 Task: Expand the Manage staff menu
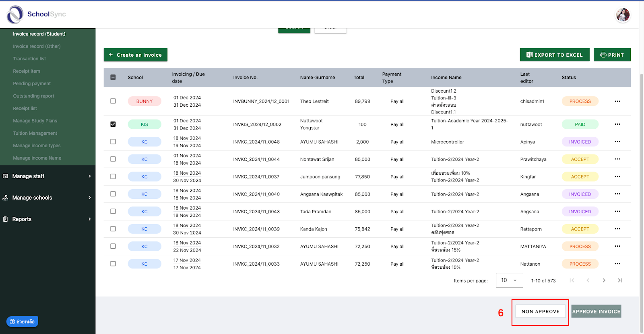pyautogui.click(x=47, y=176)
